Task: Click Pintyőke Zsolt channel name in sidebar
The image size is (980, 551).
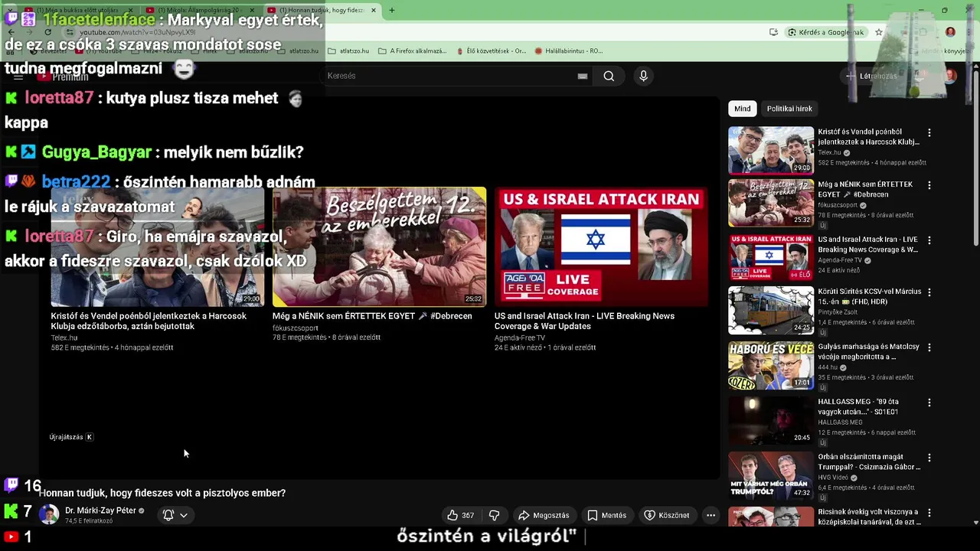Action: click(x=838, y=312)
